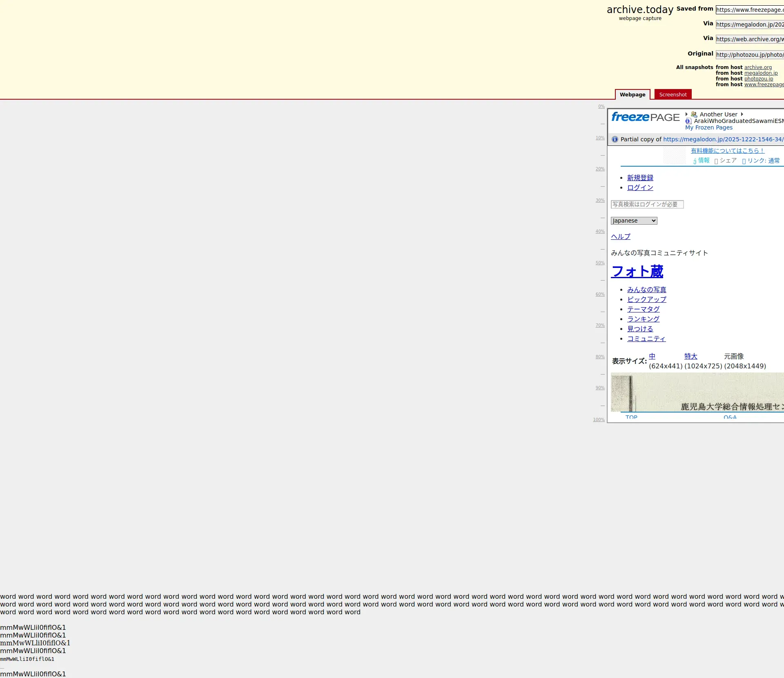Click the Saved from URL field

click(x=749, y=10)
